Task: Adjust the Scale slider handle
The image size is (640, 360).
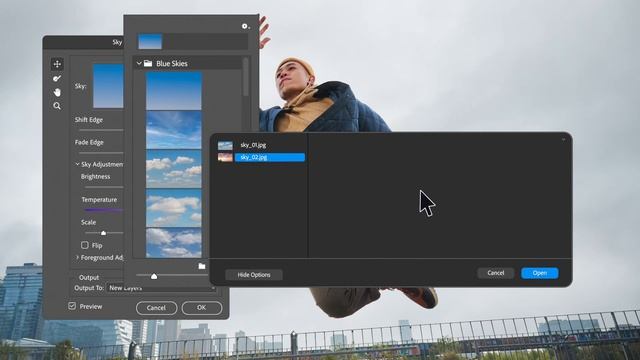Action: click(x=103, y=233)
